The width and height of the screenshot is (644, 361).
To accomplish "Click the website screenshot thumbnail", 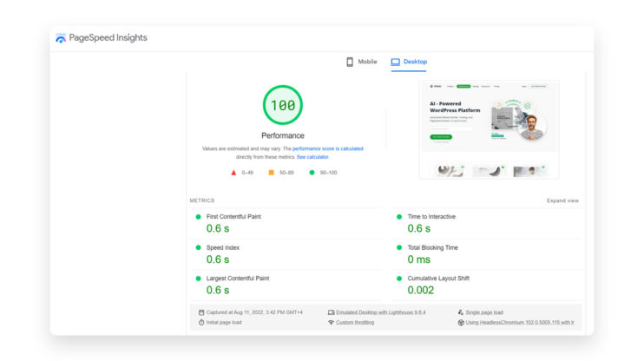I will 489,129.
